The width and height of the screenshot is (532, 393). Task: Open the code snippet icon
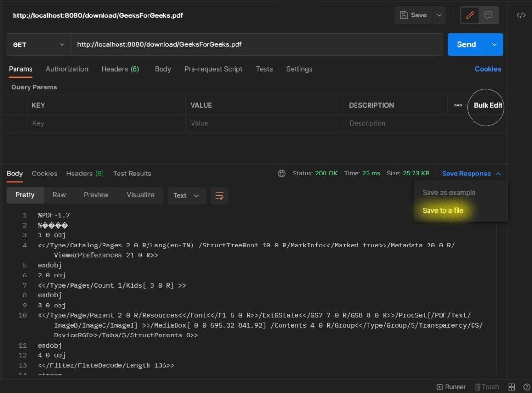tap(521, 15)
